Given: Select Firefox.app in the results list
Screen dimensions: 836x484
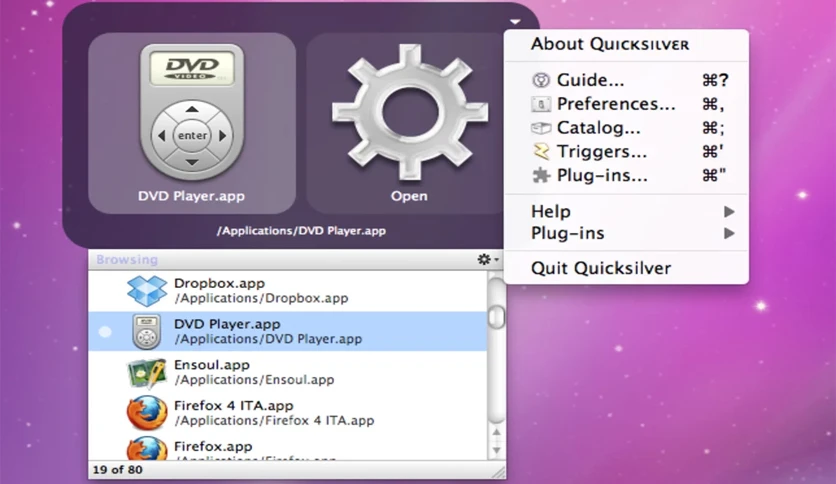Looking at the screenshot, I should tap(288, 447).
